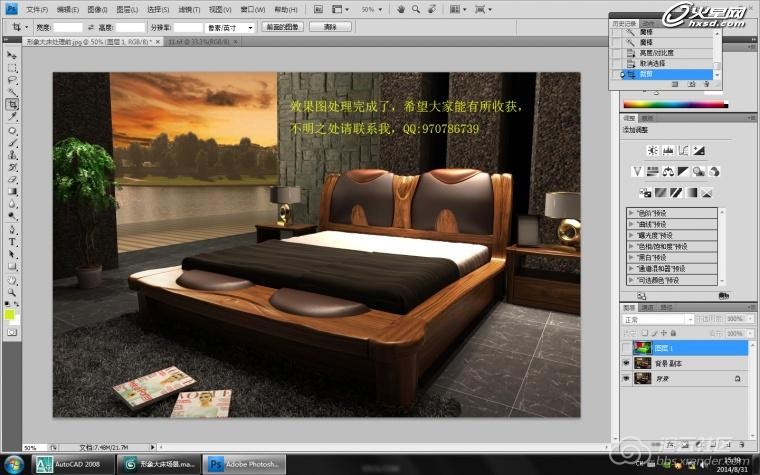The height and width of the screenshot is (475, 760).
Task: Select the Move tool
Action: 12,55
